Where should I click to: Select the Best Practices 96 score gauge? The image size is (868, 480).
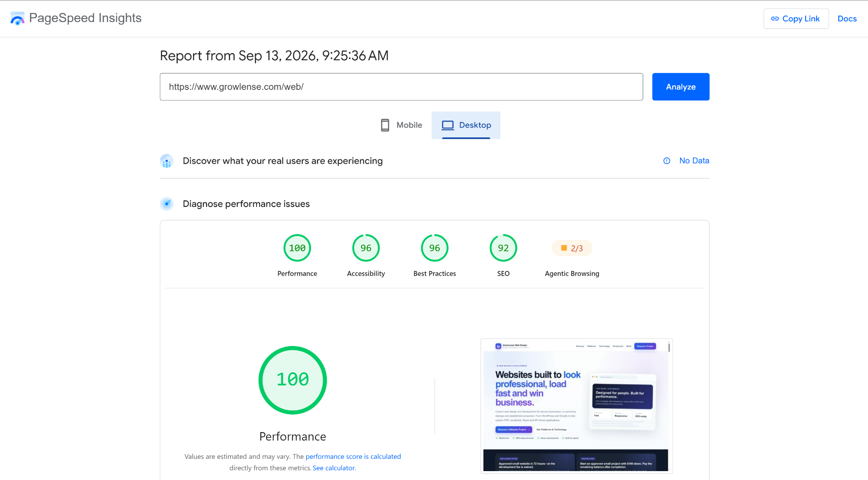(435, 248)
